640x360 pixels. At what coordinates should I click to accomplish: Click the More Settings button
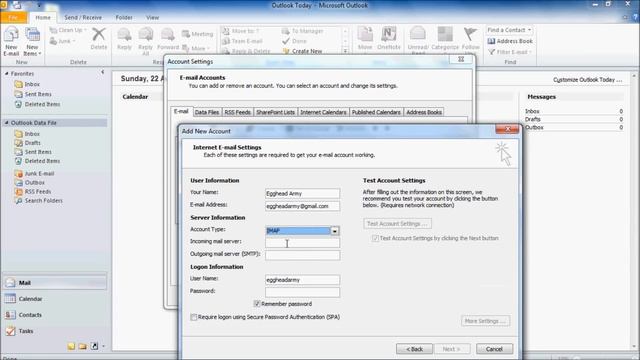[485, 321]
